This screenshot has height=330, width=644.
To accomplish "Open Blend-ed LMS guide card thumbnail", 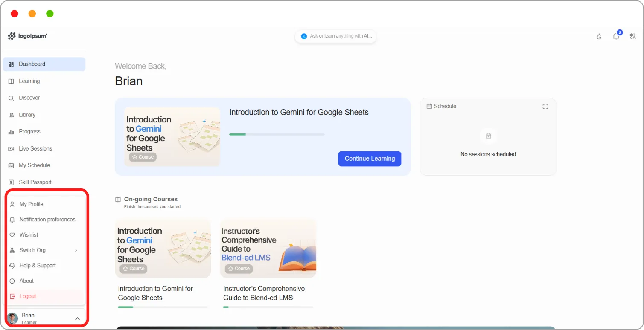I will pyautogui.click(x=268, y=248).
